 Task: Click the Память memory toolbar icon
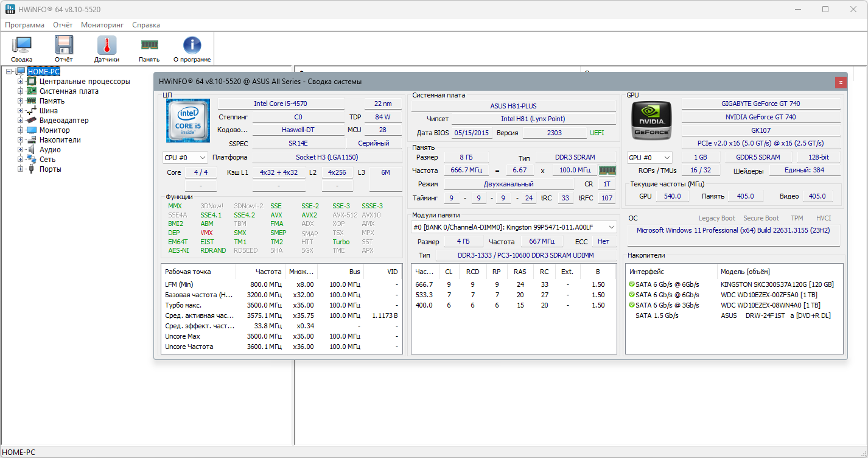click(x=149, y=49)
